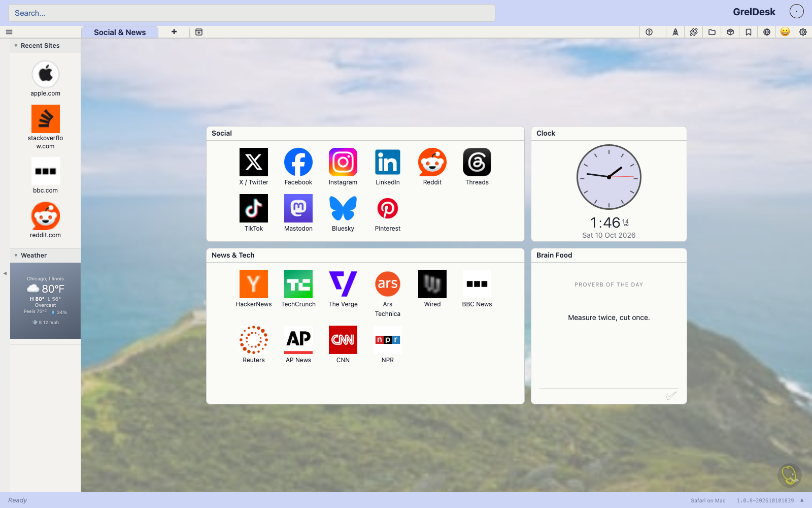Open The Verge shortcut
The image size is (812, 508).
343,289
